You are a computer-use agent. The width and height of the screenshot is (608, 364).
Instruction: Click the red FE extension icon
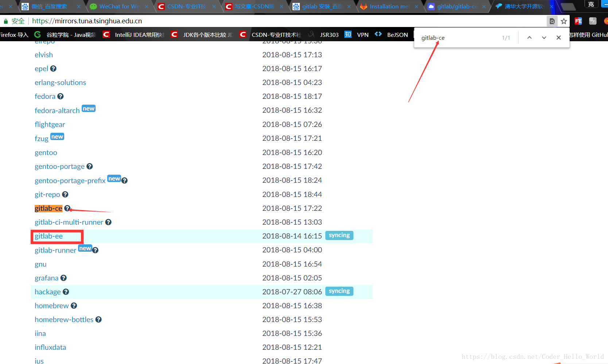[578, 21]
